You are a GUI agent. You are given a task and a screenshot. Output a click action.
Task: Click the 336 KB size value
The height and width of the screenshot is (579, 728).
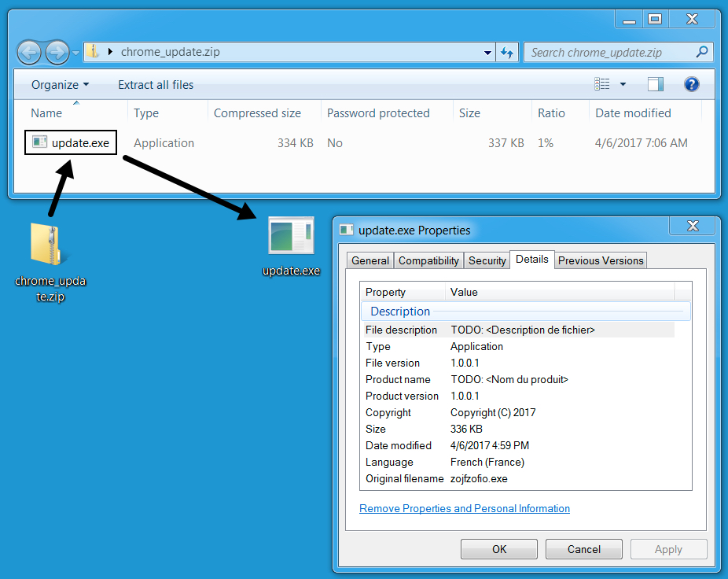(466, 429)
